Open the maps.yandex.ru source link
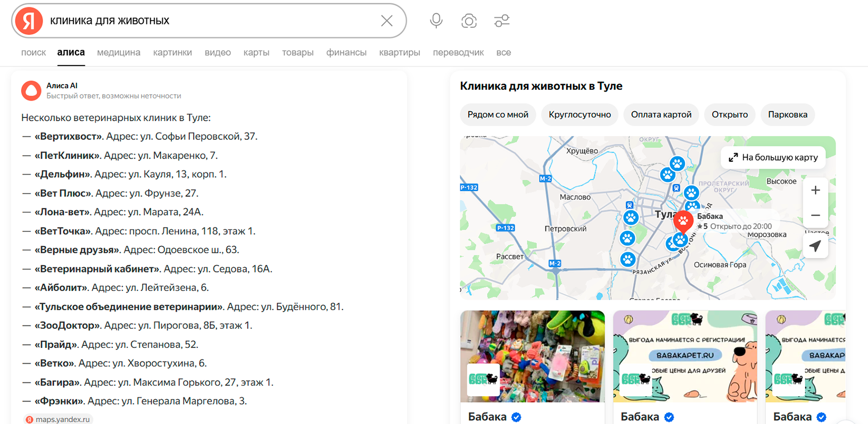Screen dimensions: 868x424 point(58,419)
